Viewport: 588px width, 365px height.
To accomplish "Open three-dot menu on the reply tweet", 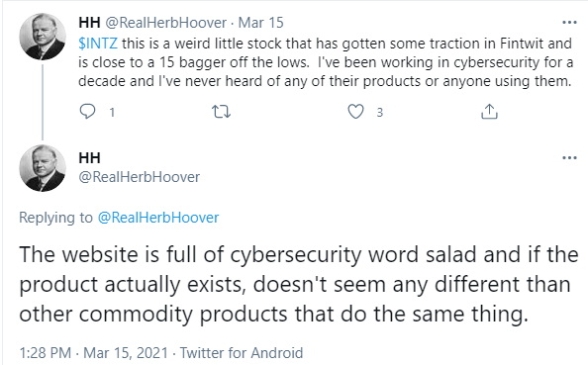I will point(569,157).
